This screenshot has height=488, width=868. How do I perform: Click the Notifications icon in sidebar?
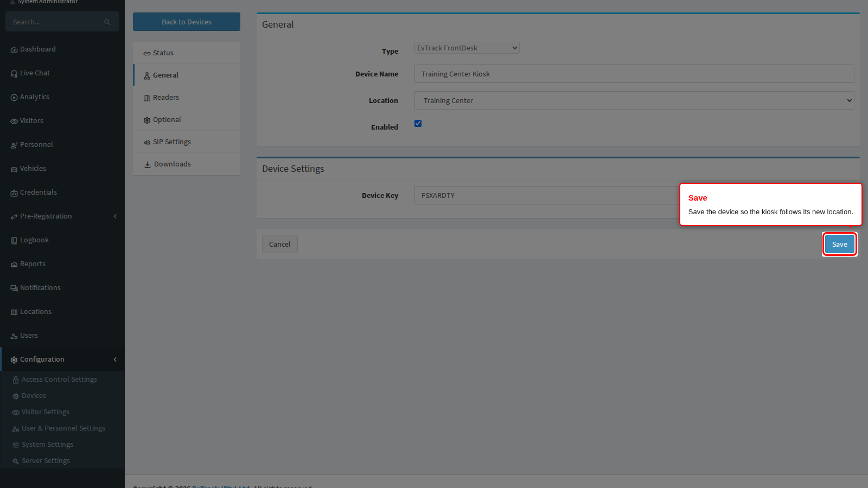coord(14,288)
